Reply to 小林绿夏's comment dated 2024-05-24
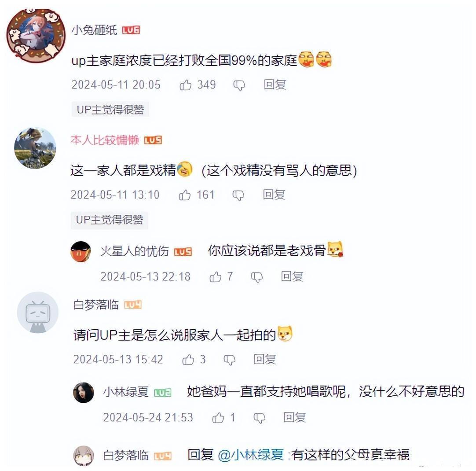 (x=294, y=417)
